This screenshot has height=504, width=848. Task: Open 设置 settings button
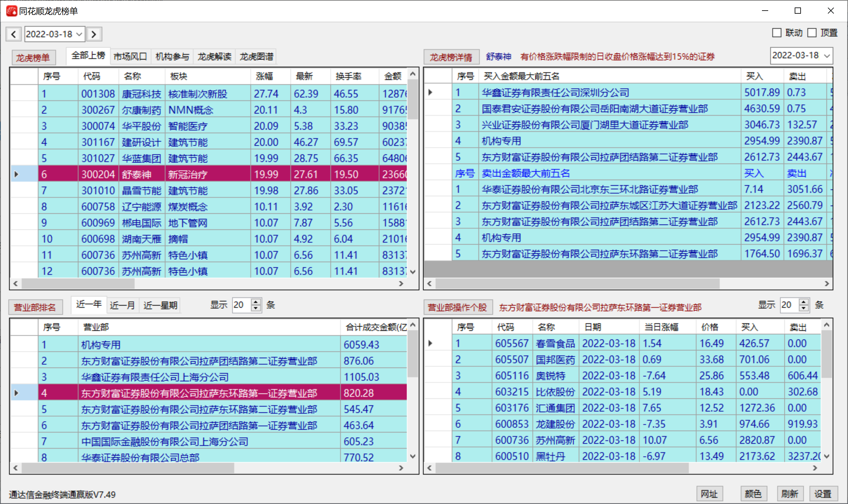click(823, 493)
